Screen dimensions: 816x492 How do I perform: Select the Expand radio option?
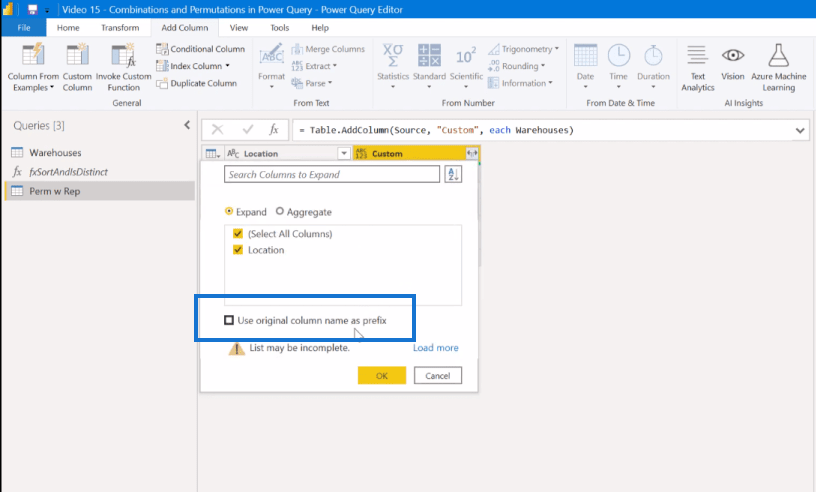[229, 211]
